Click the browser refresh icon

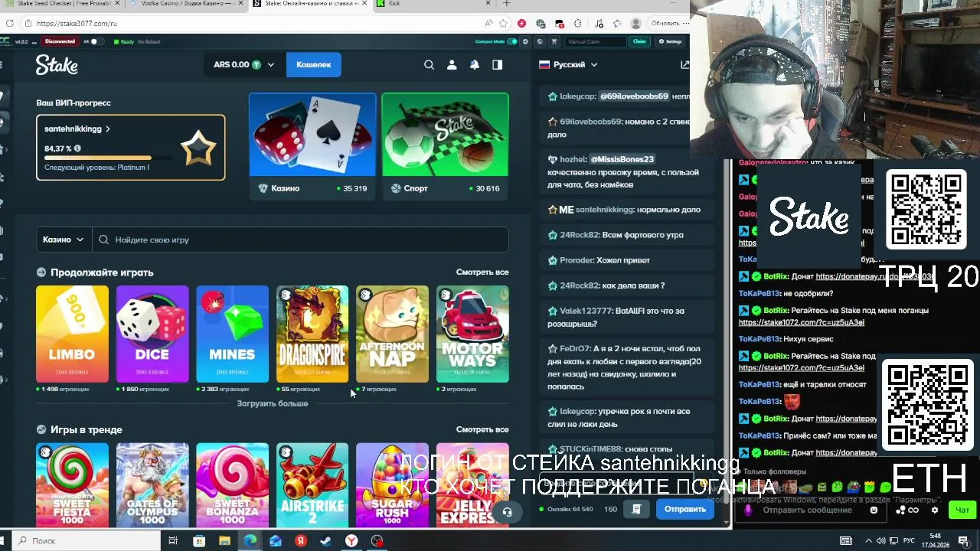point(11,24)
